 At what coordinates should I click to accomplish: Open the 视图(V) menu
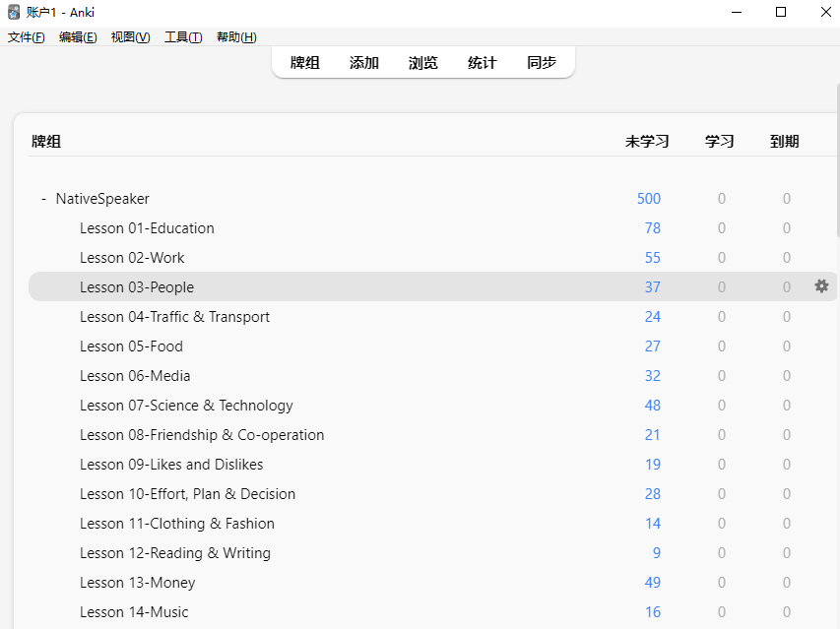click(130, 37)
